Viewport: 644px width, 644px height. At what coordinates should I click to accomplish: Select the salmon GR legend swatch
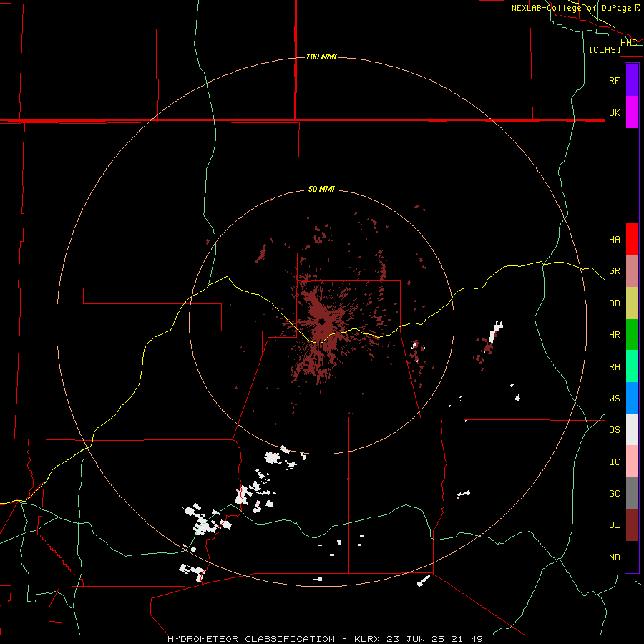click(x=632, y=271)
